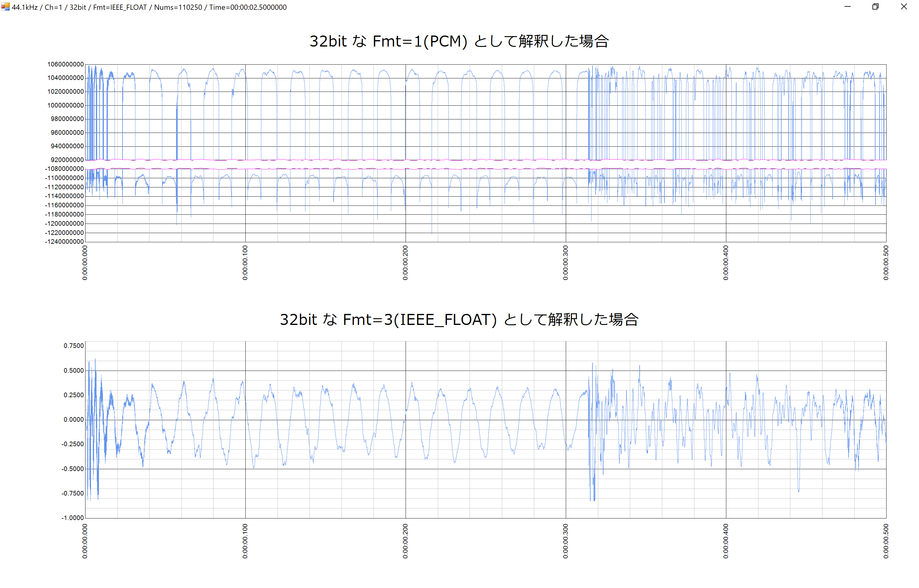The height and width of the screenshot is (588, 919).
Task: Minimize the waveform viewer window
Action: click(x=847, y=7)
